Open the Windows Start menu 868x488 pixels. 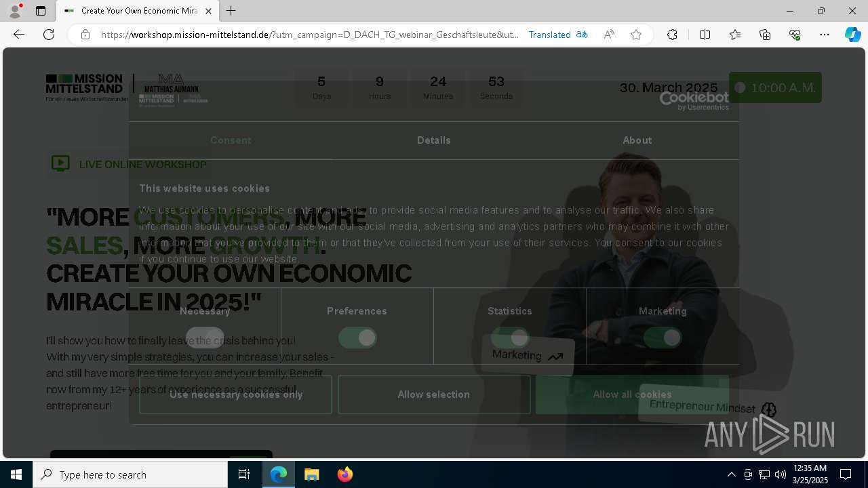tap(16, 474)
